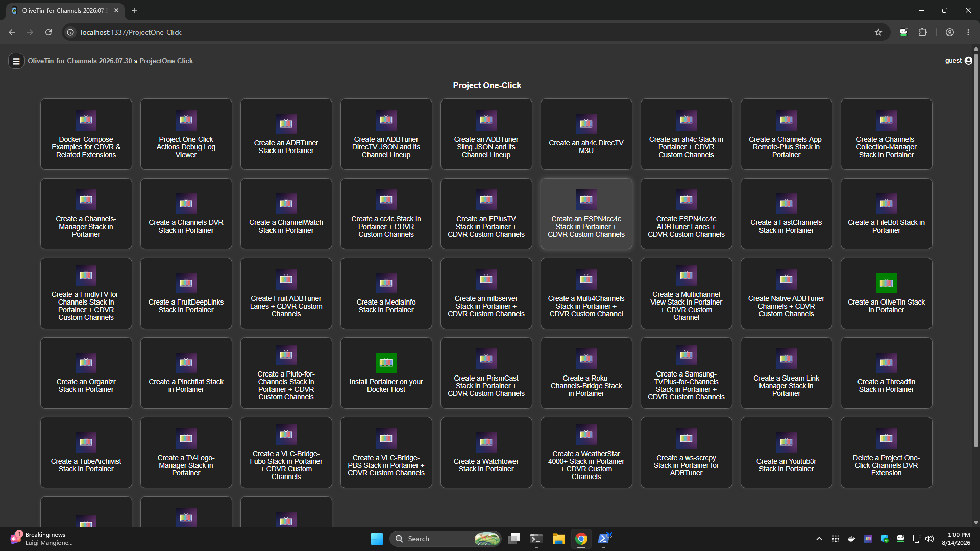
Task: Open the hamburger menu beside OliveTin breadcrumb
Action: 16,61
